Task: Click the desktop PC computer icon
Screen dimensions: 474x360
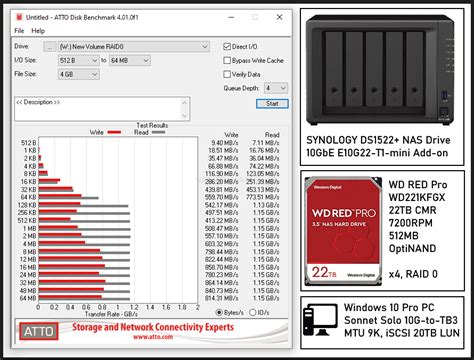Action: click(x=320, y=319)
